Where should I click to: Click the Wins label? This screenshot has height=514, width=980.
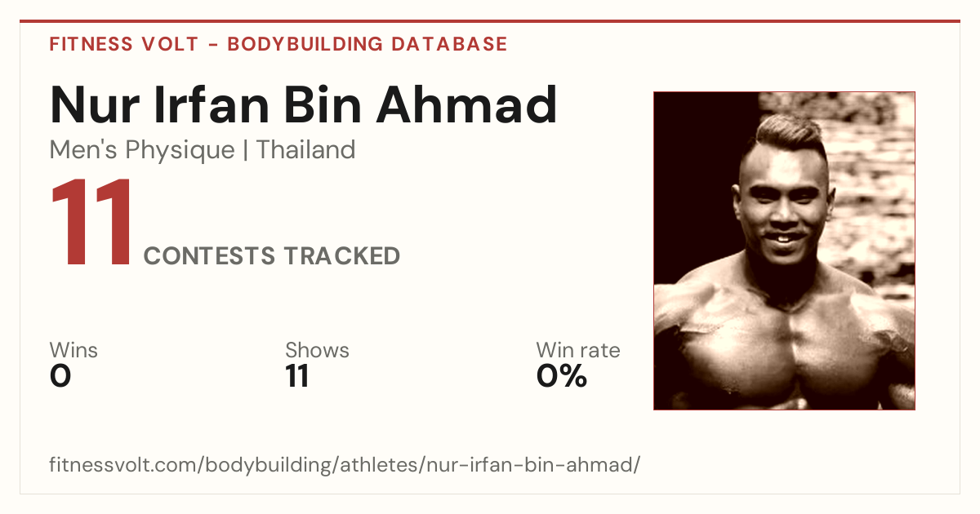[x=73, y=351]
